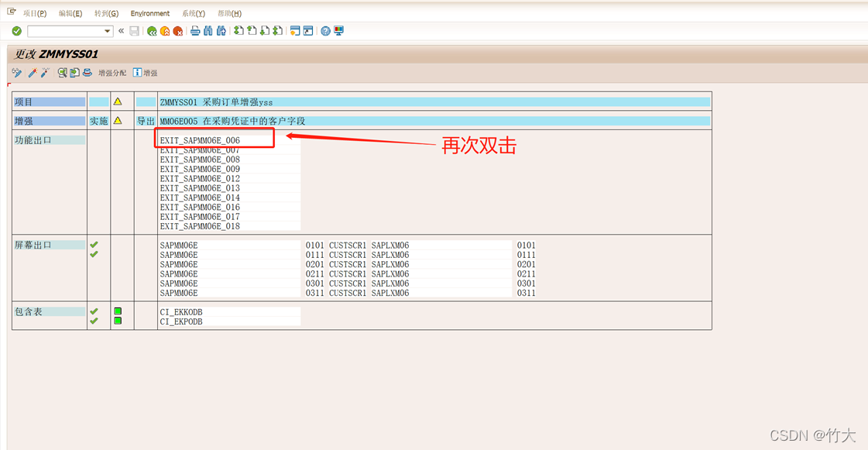
Task: Collapse the command field with « icon
Action: [122, 31]
